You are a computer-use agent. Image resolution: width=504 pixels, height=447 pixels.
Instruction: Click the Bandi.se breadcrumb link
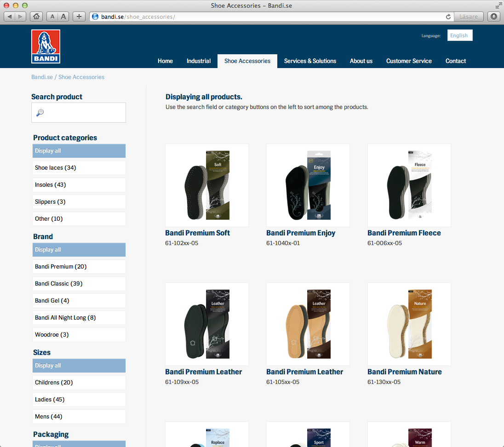tap(42, 77)
